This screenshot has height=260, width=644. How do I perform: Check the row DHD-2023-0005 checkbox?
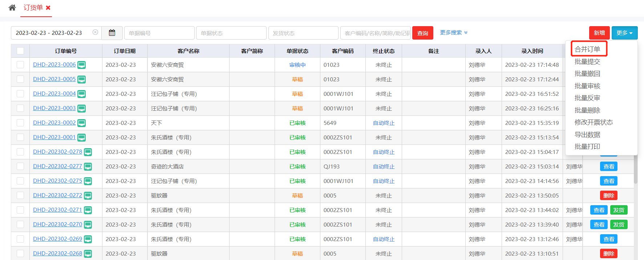tap(20, 79)
